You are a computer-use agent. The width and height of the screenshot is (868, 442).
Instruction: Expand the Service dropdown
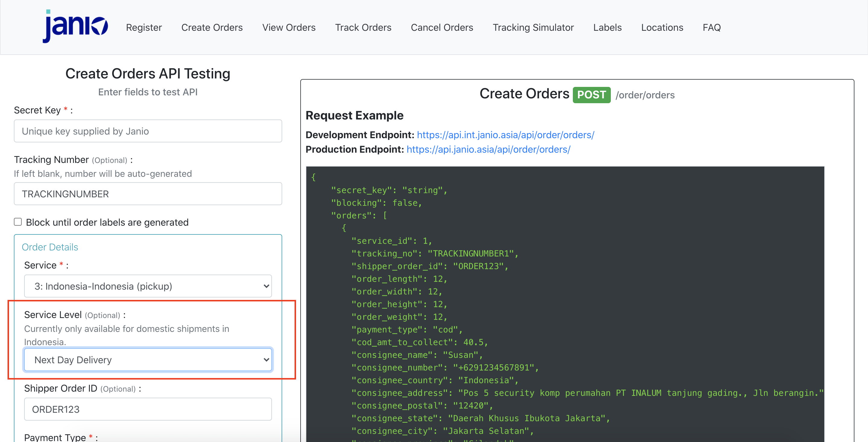[x=148, y=286]
